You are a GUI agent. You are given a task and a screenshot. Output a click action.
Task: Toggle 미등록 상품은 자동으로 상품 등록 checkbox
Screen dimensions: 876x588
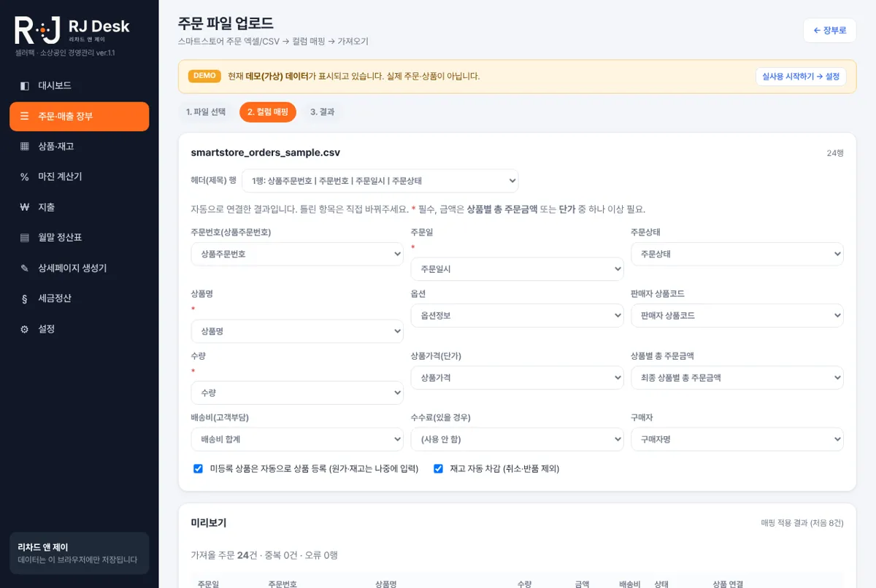click(x=198, y=468)
